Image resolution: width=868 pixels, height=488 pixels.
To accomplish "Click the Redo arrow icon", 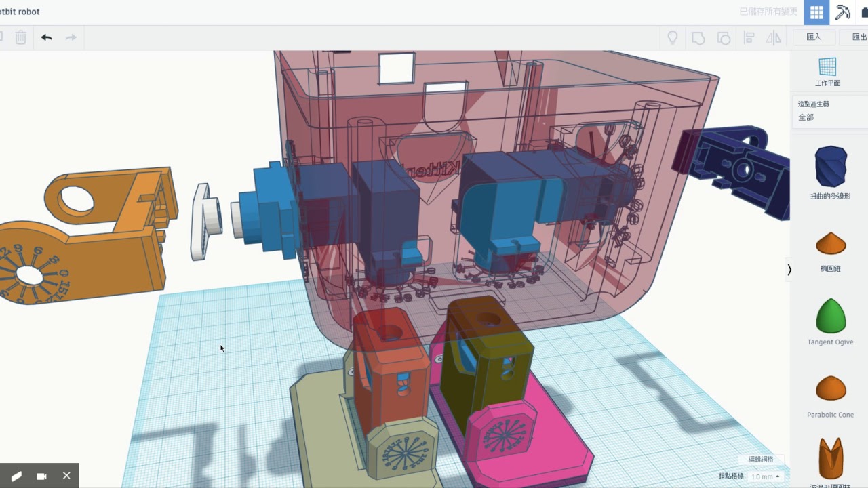I will coord(71,37).
